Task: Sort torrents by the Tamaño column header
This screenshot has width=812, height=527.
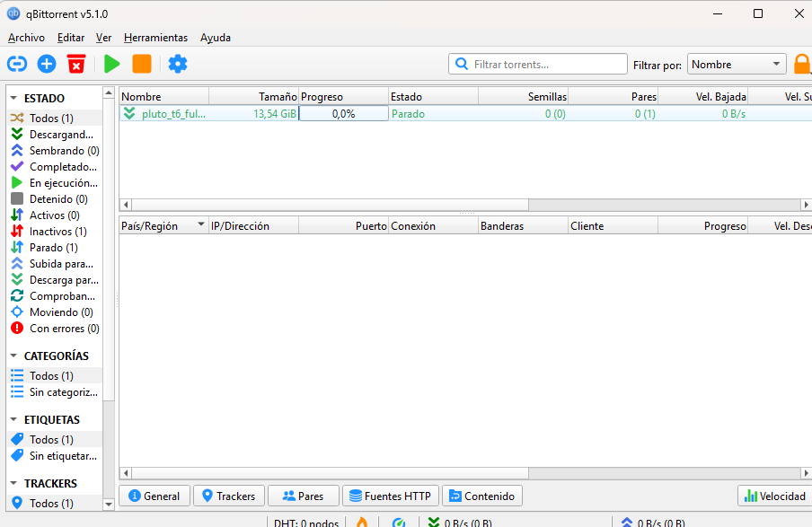Action: click(x=253, y=97)
